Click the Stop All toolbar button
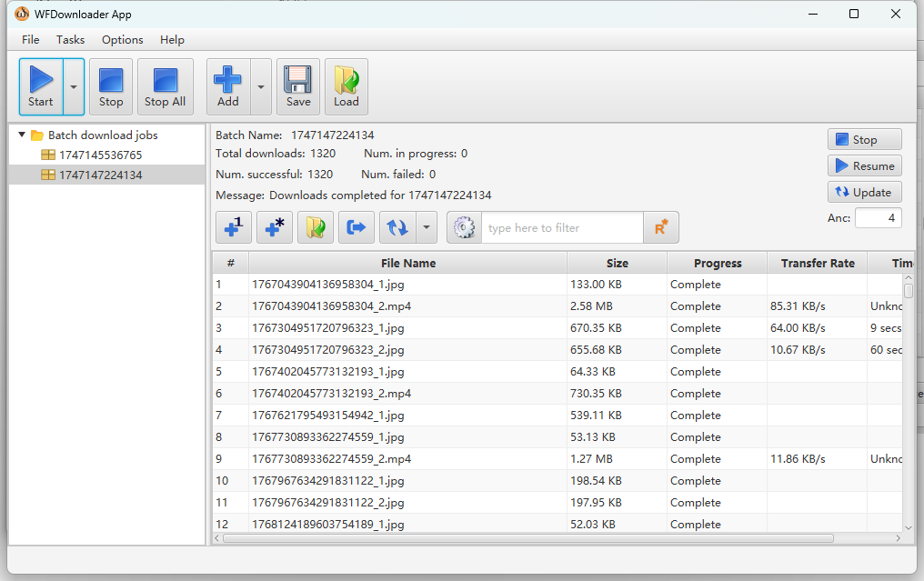 pos(165,86)
